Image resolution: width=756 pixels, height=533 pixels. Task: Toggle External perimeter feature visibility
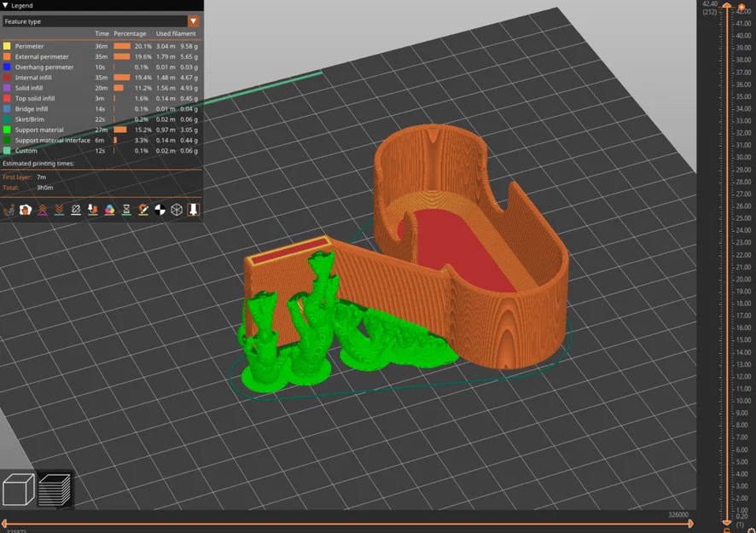click(101, 56)
